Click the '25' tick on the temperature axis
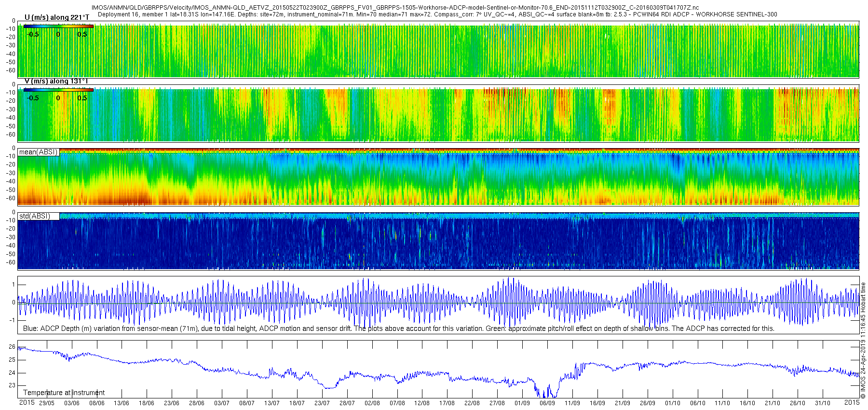The width and height of the screenshot is (868, 410). click(12, 360)
